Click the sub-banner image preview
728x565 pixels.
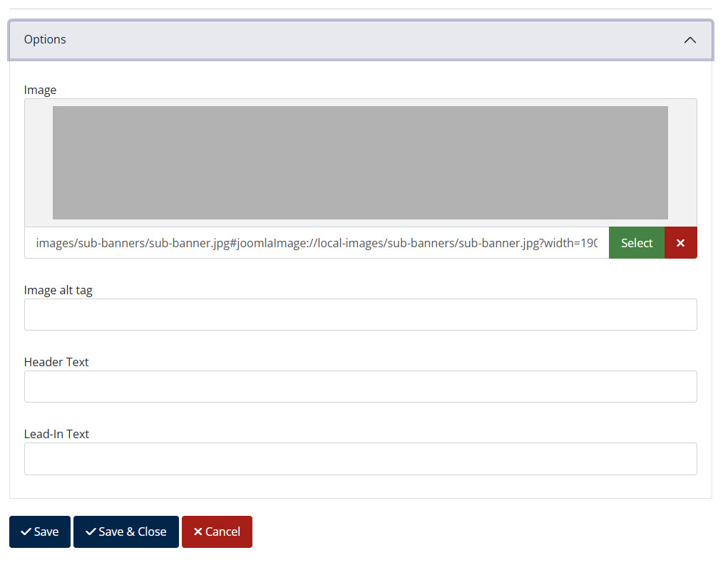click(x=360, y=162)
